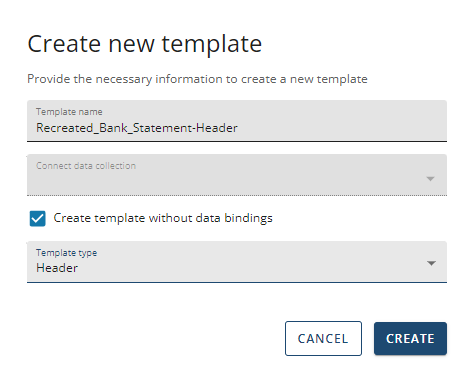Click the Recreated_Bank_Statement-Header text
This screenshot has height=382, width=474.
point(137,128)
